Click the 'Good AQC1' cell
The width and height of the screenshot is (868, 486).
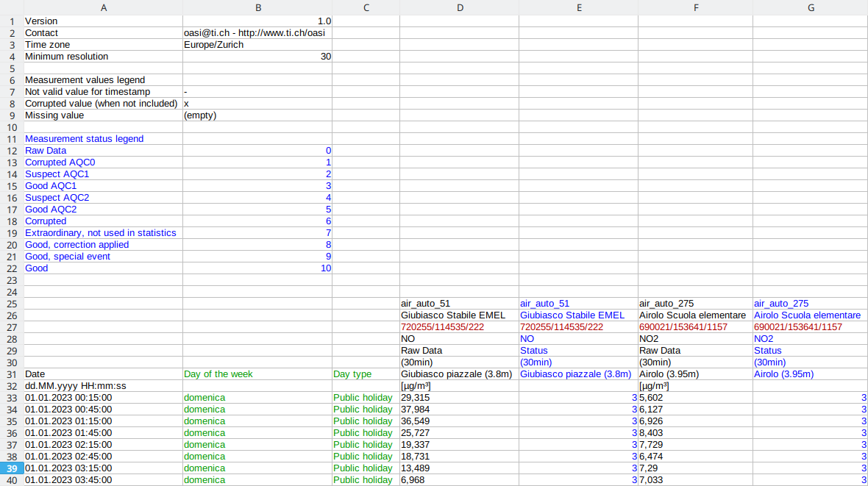click(x=103, y=185)
